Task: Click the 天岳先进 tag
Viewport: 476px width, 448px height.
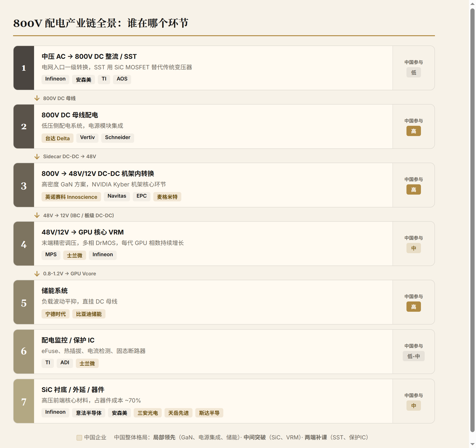Action: tap(178, 413)
